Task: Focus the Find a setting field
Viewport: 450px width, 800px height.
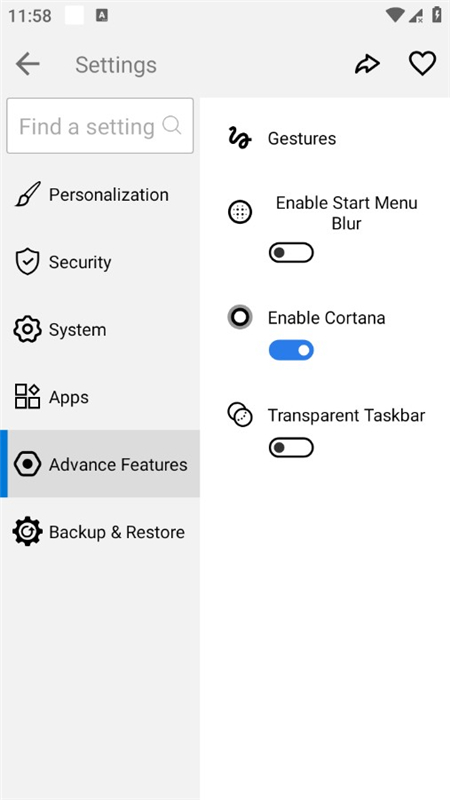Action: [100, 126]
